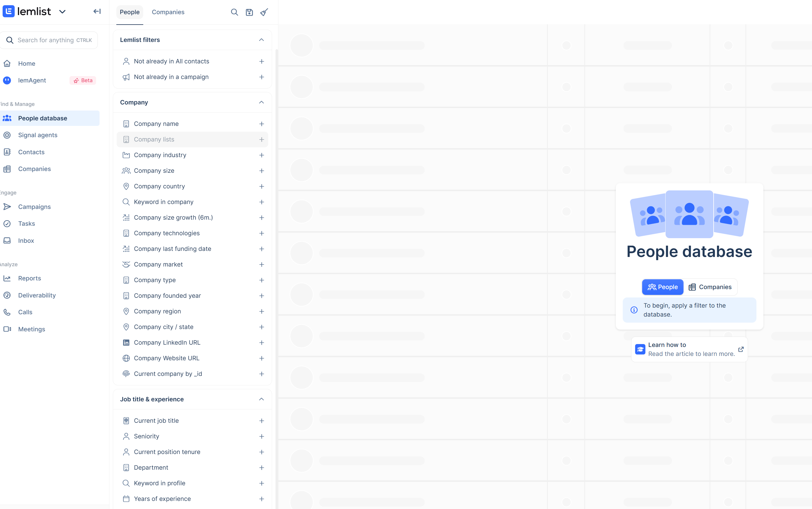Screen dimensions: 812x509
Task: Select the Company type filter
Action: click(192, 280)
